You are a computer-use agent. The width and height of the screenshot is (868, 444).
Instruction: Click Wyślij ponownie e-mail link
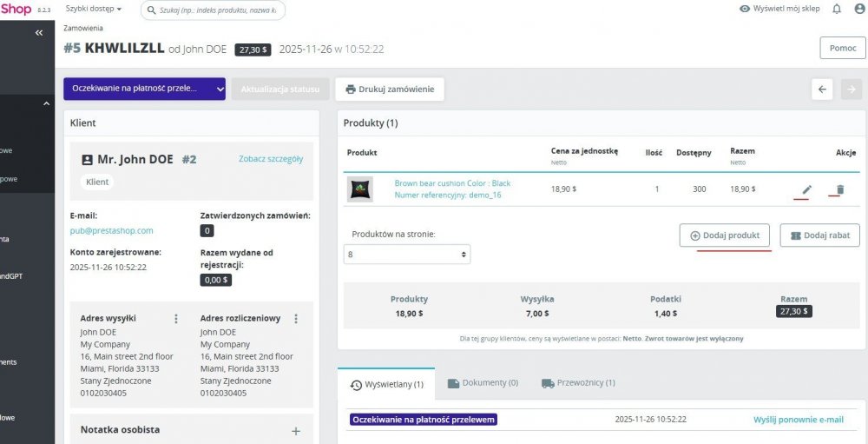coord(799,420)
